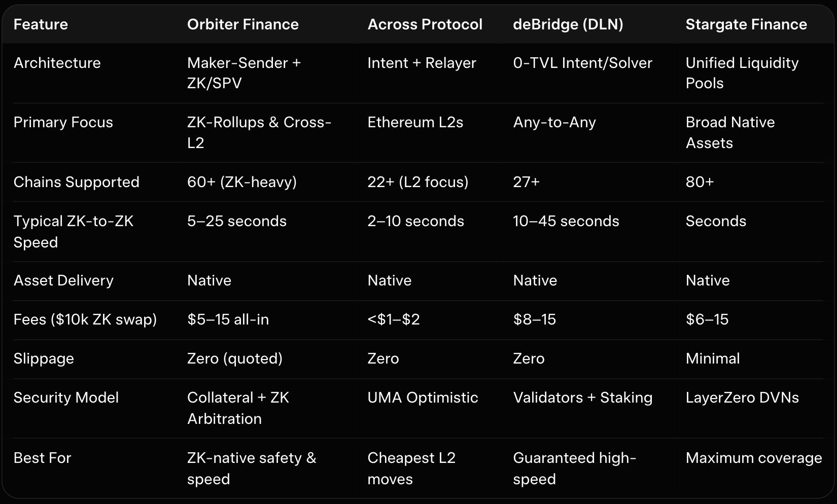Image resolution: width=837 pixels, height=504 pixels.
Task: Click the Fees ($10k ZK swap) label
Action: pyautogui.click(x=85, y=319)
